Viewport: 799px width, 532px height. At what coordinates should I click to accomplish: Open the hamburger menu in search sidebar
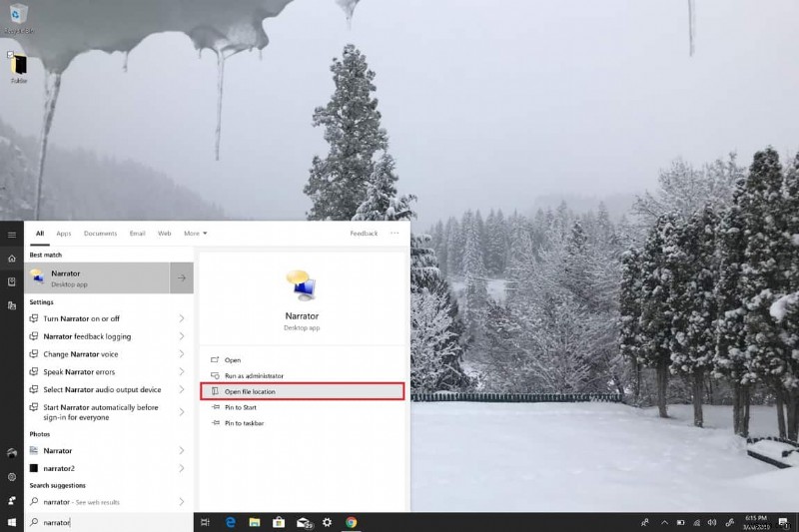12,235
